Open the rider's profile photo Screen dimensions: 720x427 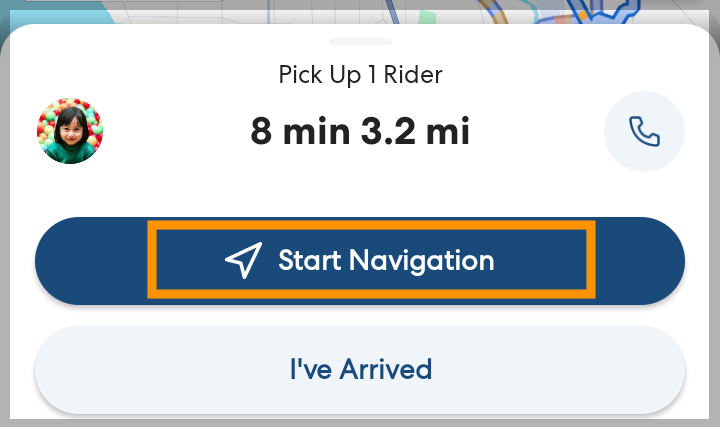pyautogui.click(x=70, y=131)
